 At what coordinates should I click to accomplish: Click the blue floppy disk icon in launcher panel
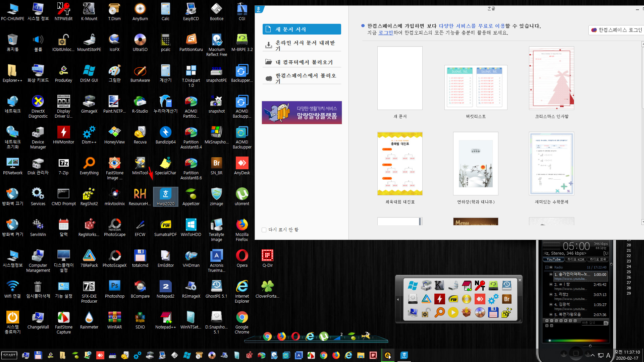(x=493, y=312)
